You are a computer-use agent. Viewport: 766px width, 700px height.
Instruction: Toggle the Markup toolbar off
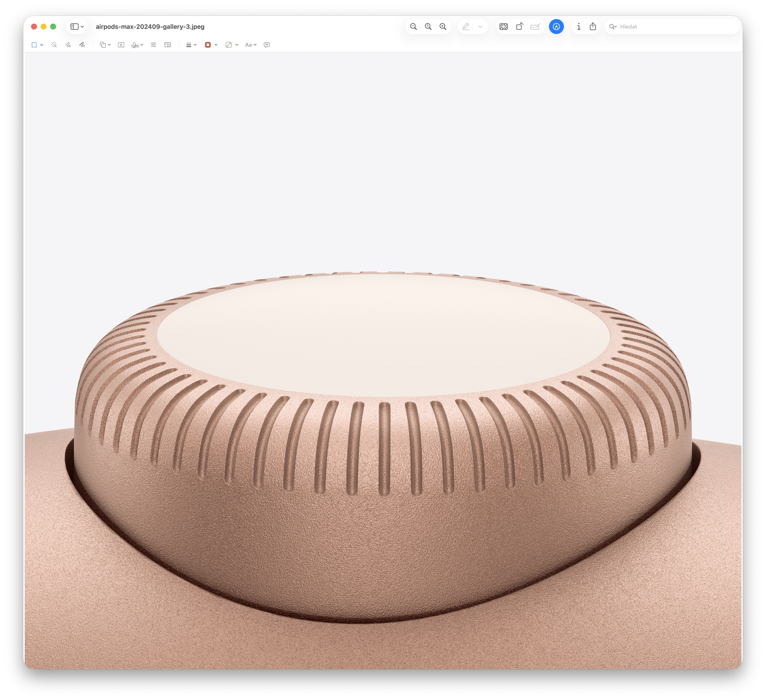click(556, 27)
